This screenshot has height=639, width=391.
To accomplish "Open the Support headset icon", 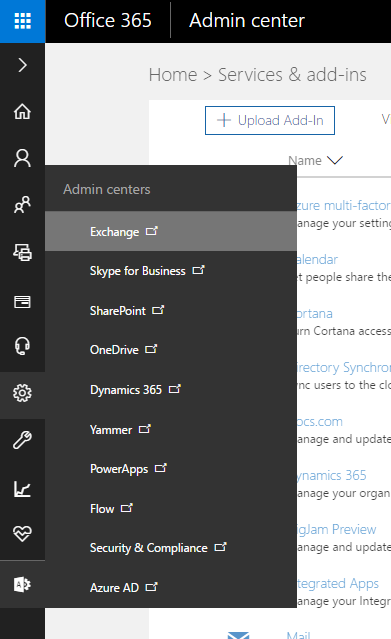I will point(22,346).
